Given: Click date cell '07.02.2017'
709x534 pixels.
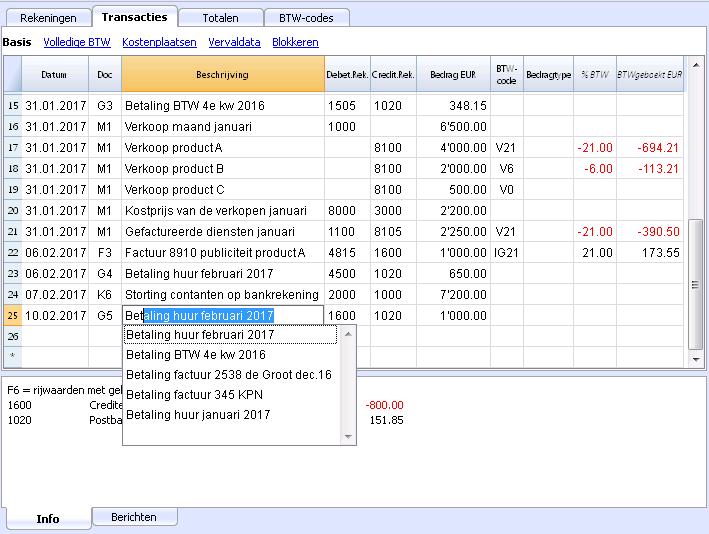Looking at the screenshot, I should pyautogui.click(x=55, y=295).
